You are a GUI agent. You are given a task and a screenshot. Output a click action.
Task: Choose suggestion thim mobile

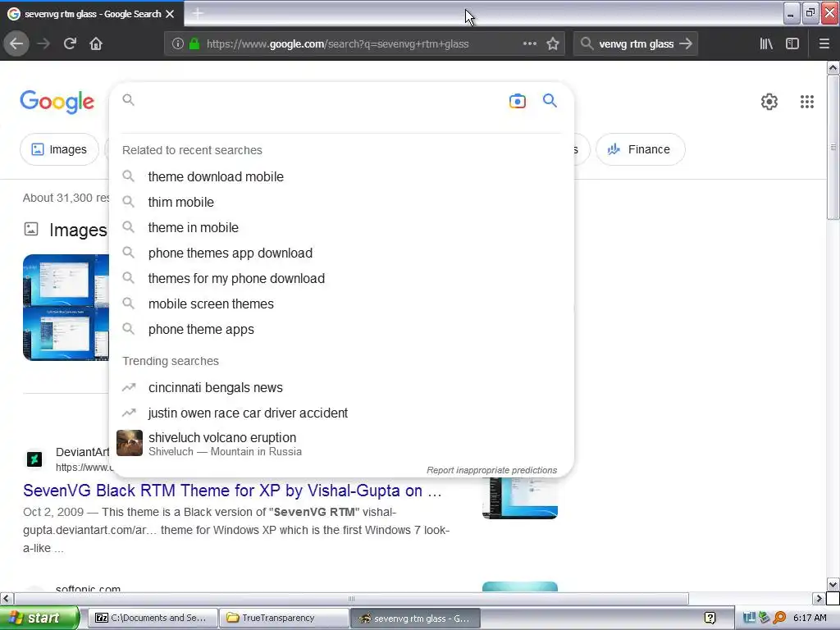tap(181, 202)
